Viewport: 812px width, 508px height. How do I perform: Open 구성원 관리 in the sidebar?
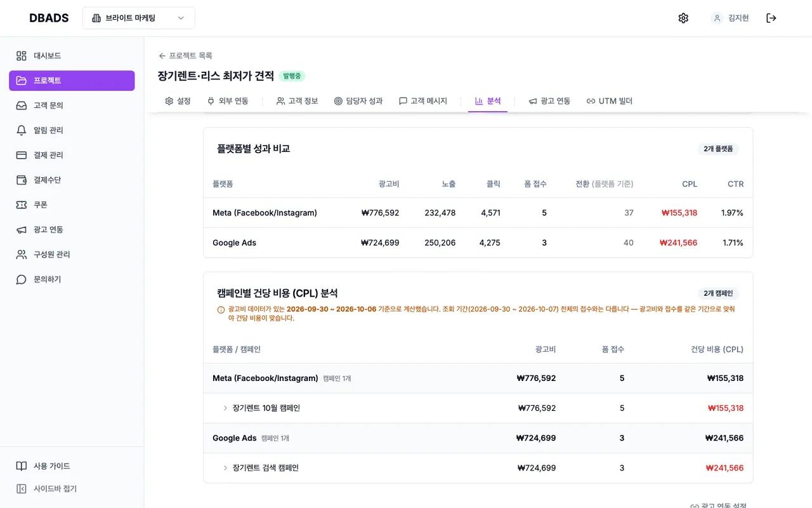[72, 254]
